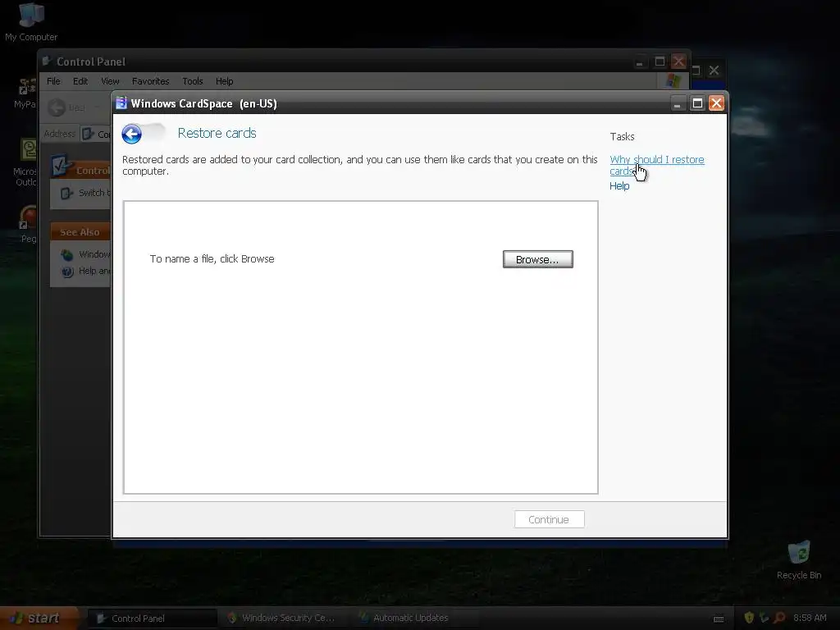
Task: Click the Help and Support icon in See Also
Action: pos(67,272)
